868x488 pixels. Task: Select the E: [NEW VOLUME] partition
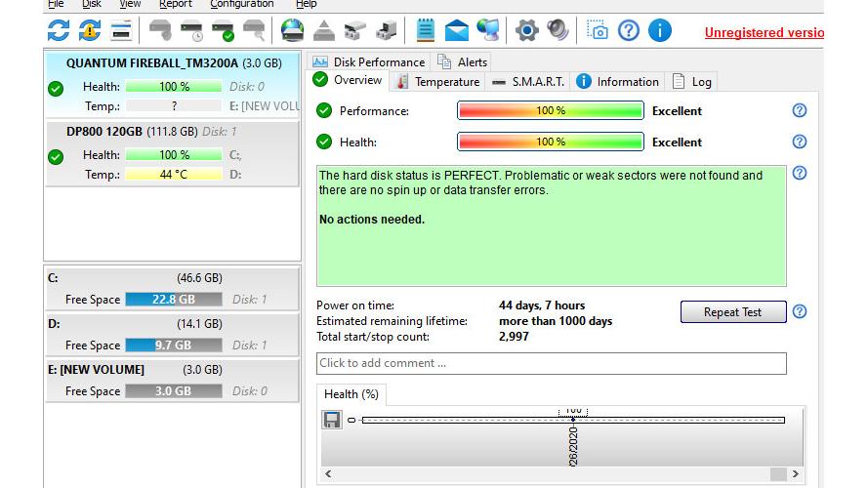(173, 380)
